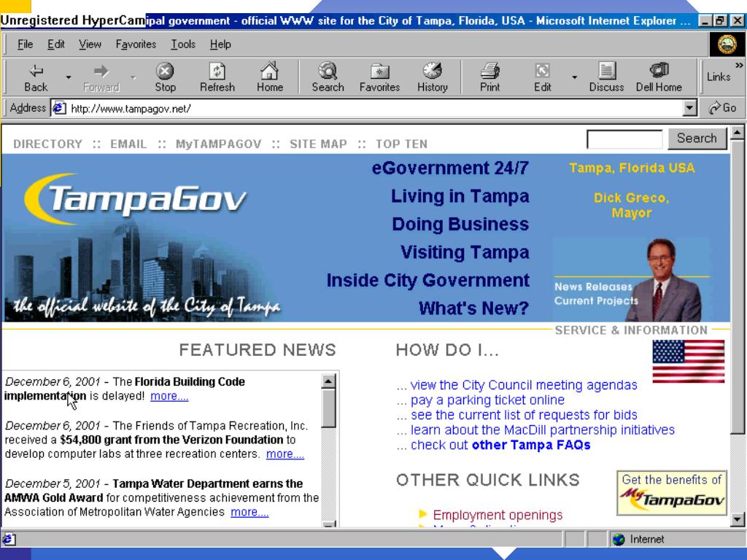Click the Mayor Dick Greco photo

tap(664, 280)
